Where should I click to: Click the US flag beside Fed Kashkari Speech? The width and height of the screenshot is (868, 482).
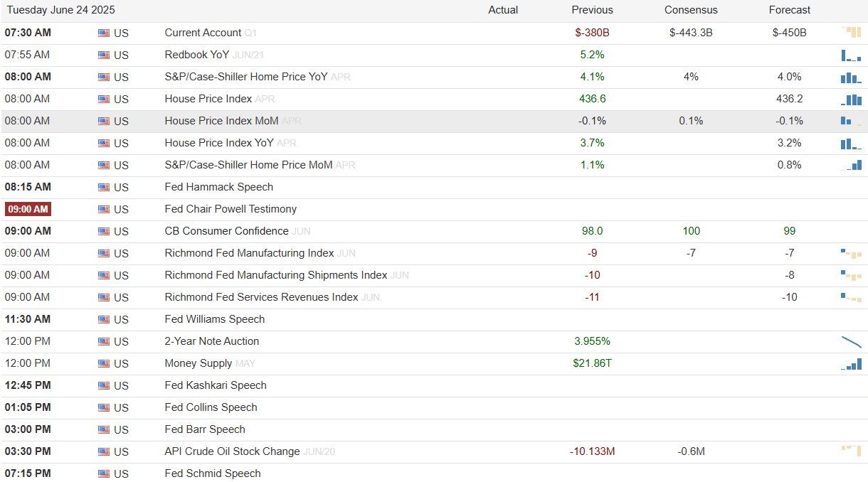(x=104, y=385)
